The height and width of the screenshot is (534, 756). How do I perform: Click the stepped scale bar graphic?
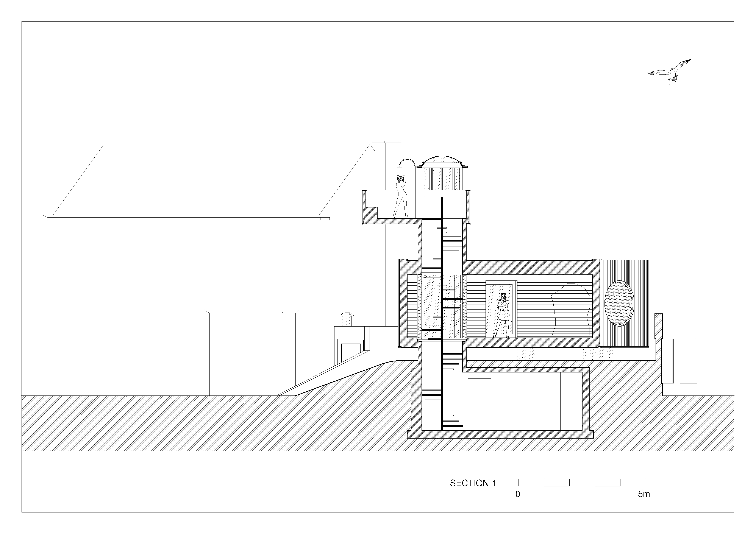click(582, 482)
